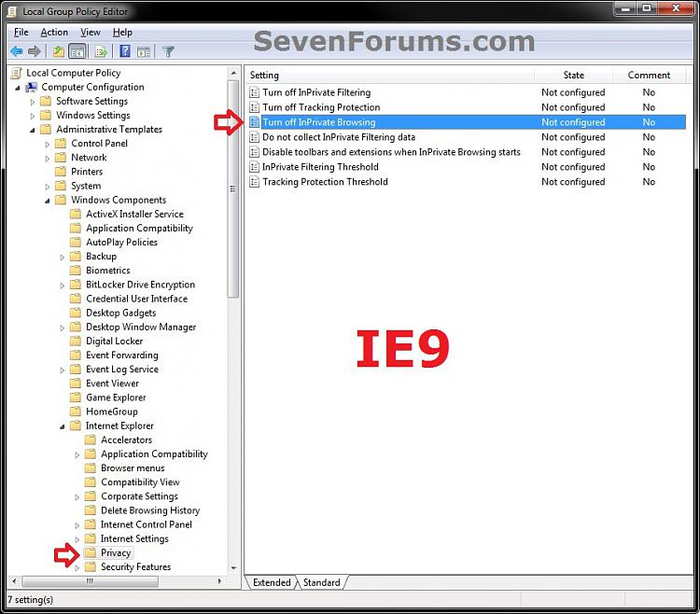The height and width of the screenshot is (614, 700).
Task: Expand the Security Features node
Action: click(77, 567)
